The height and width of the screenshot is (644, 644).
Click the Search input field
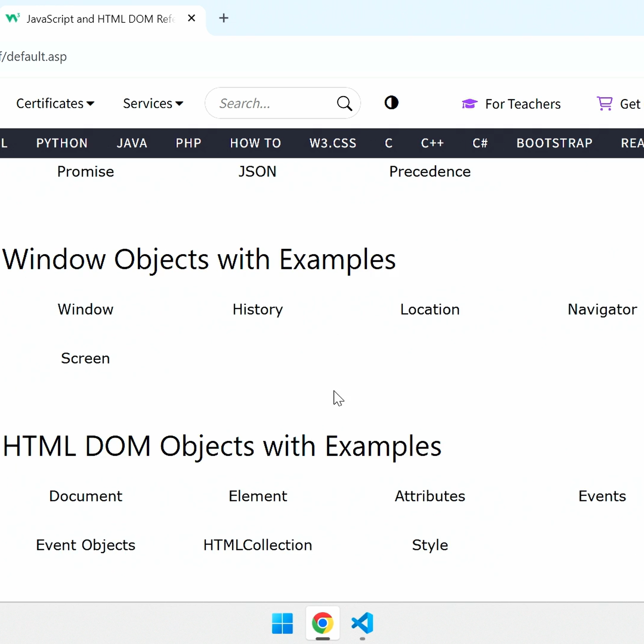click(x=273, y=103)
